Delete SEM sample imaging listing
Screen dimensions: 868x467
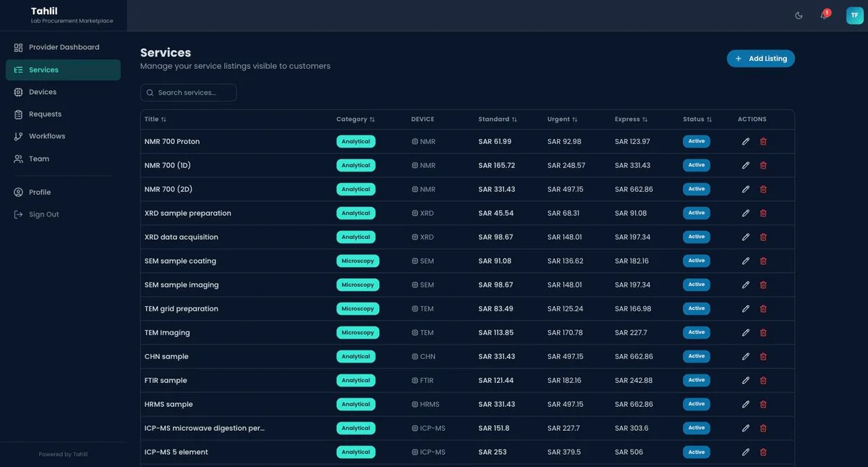(763, 285)
